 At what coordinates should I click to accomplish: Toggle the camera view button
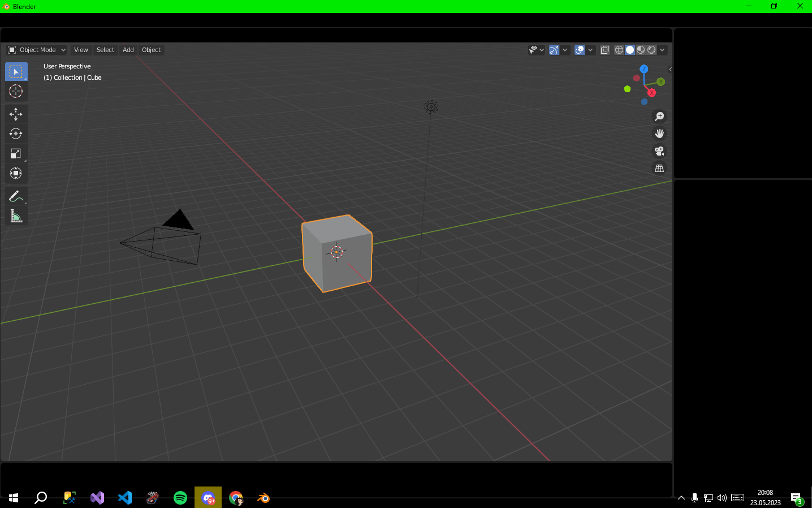pyautogui.click(x=659, y=151)
